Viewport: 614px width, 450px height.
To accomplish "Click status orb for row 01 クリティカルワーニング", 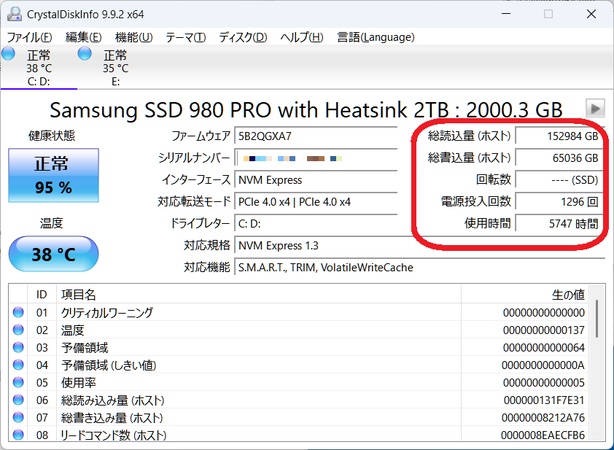I will tap(18, 313).
